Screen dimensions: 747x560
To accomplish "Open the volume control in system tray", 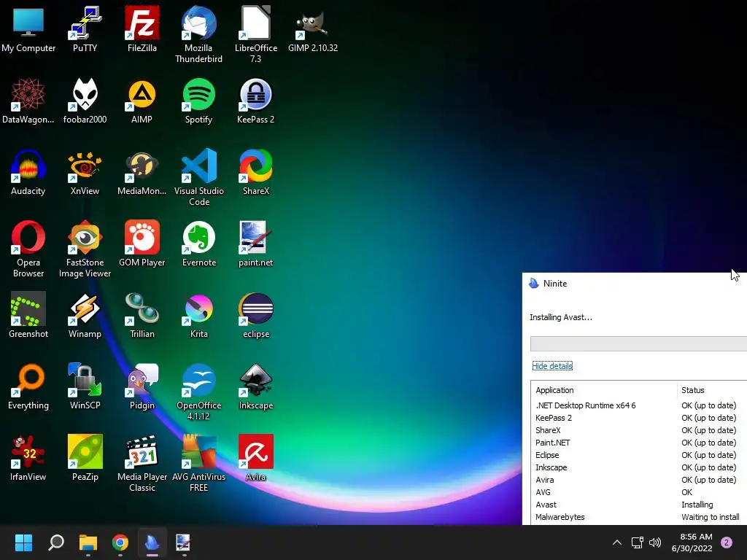I will [655, 542].
